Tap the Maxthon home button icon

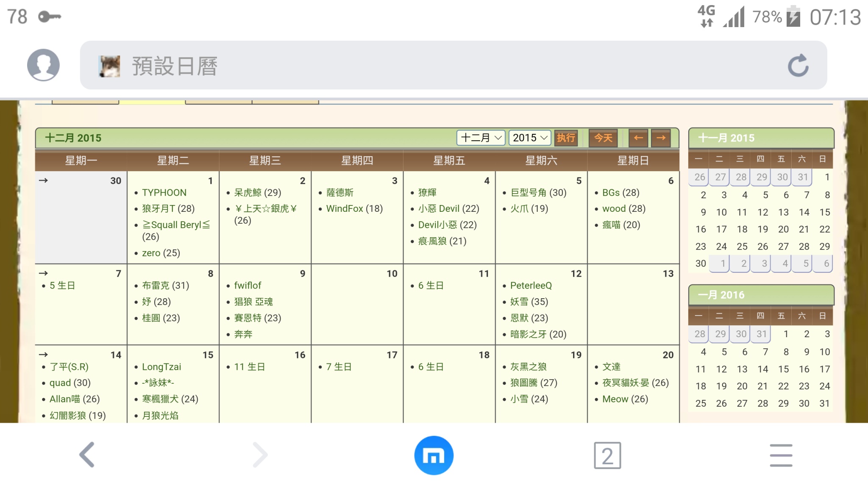434,455
